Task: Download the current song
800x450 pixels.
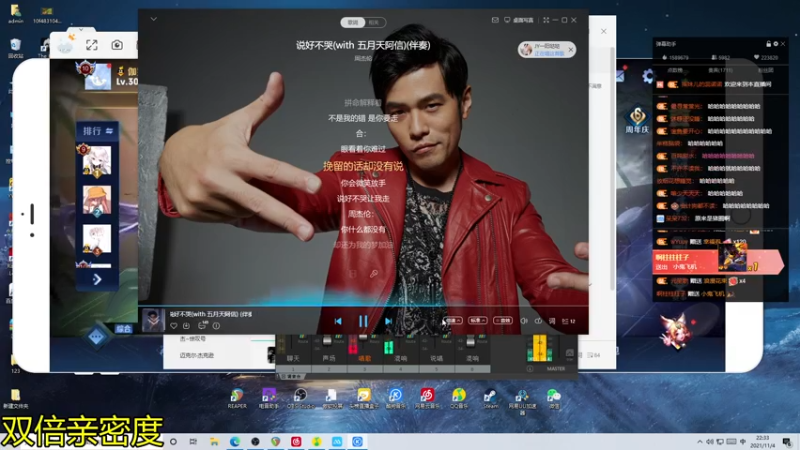Action: tap(187, 326)
